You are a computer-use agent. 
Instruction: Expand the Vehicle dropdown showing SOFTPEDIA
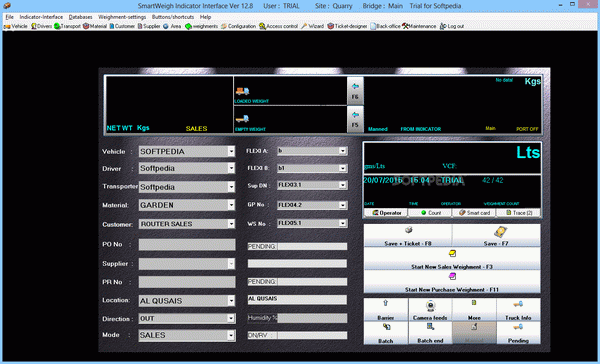pos(231,152)
